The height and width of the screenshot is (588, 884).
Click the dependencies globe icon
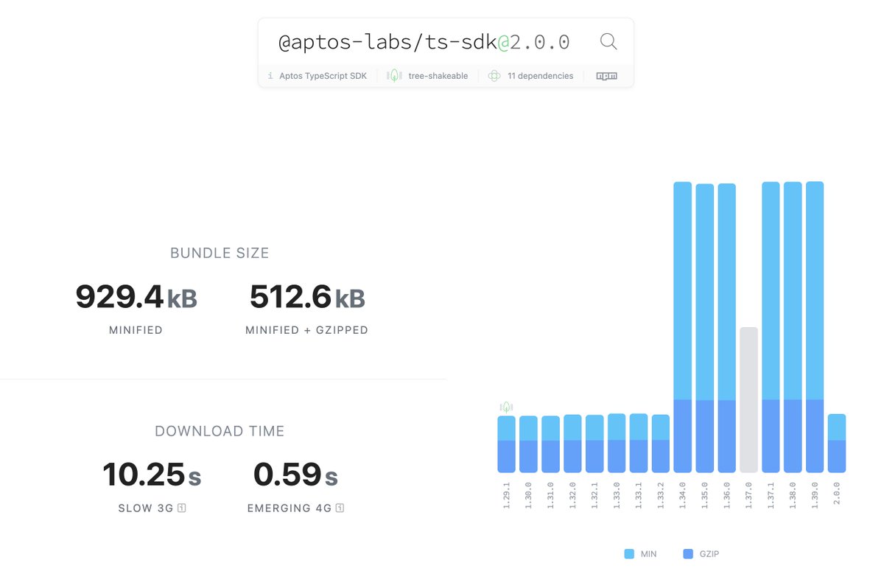(494, 75)
